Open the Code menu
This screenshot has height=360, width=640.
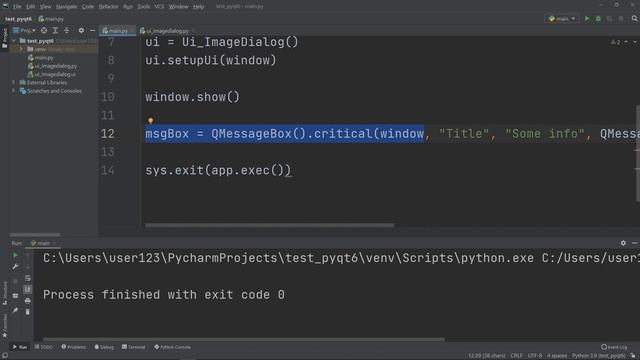click(x=88, y=7)
